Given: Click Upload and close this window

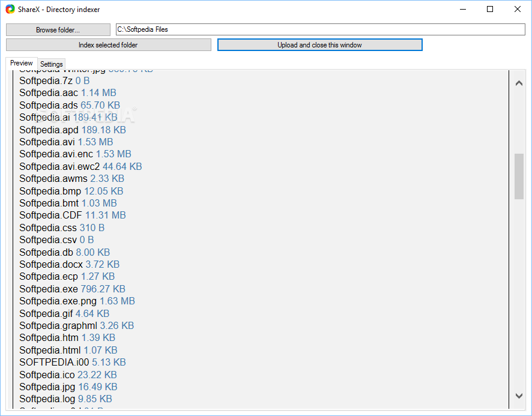Looking at the screenshot, I should pos(319,45).
